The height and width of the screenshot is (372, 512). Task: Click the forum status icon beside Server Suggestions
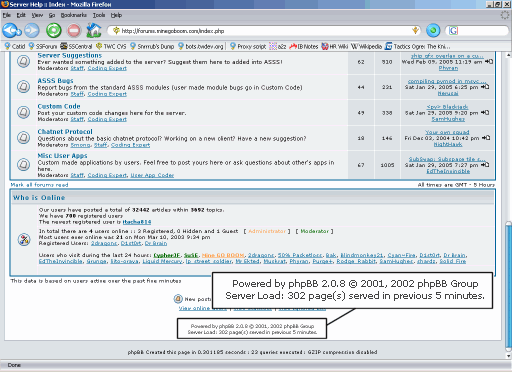(x=23, y=61)
